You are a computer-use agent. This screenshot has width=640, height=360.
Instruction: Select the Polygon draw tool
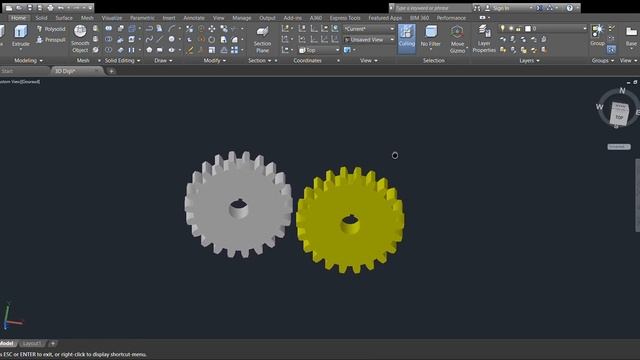click(149, 50)
